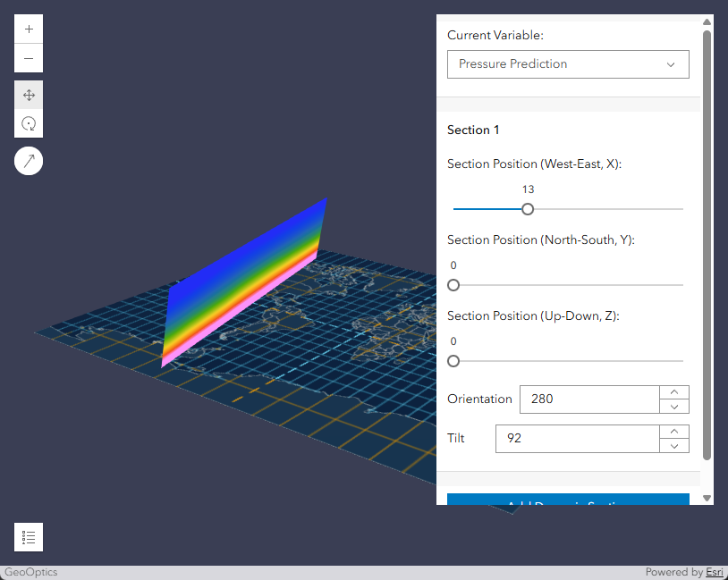Open the Esri attribution link
The height and width of the screenshot is (580, 728).
pos(714,572)
